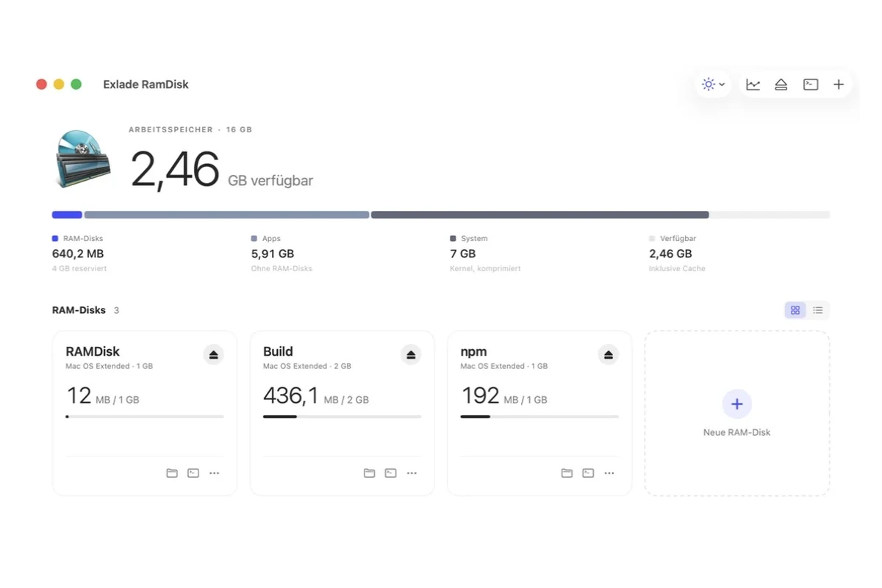Open the RAMDisk card's folder icon
The width and height of the screenshot is (882, 588).
tap(172, 473)
